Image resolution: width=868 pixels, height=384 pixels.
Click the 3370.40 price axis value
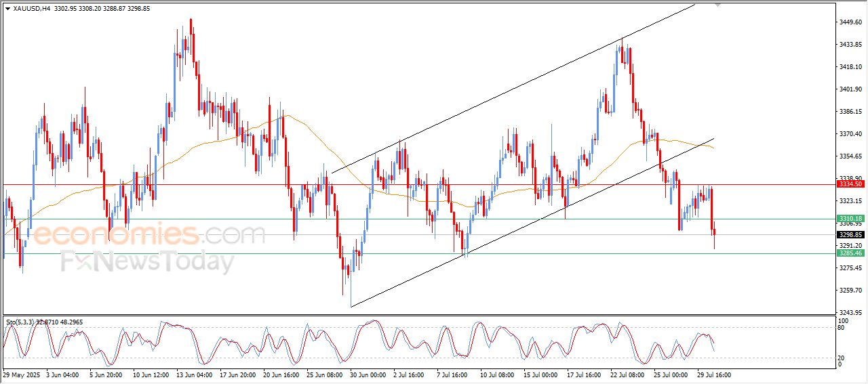(x=850, y=134)
